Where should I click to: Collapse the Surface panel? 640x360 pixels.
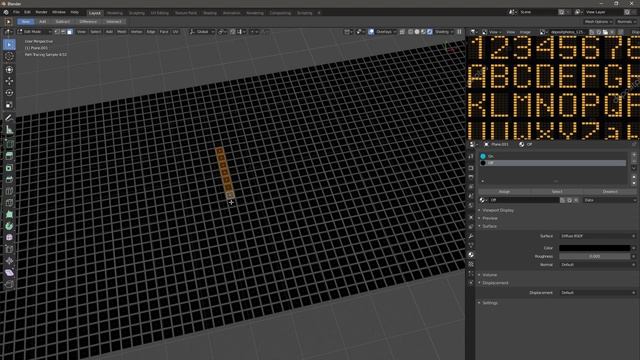point(489,226)
